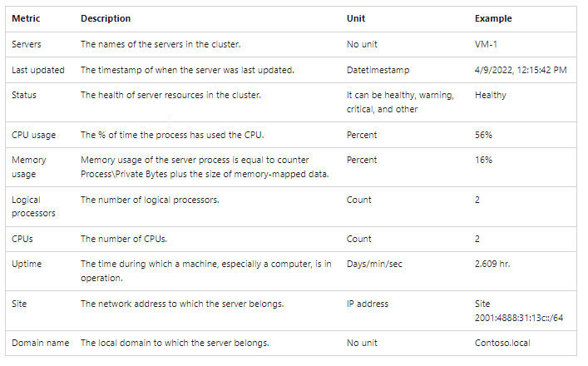
Task: Select the Last updated metric cell
Action: tap(38, 70)
